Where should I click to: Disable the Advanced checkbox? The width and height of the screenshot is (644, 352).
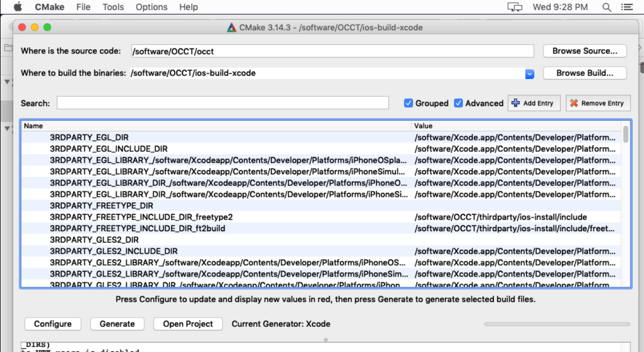(x=459, y=103)
